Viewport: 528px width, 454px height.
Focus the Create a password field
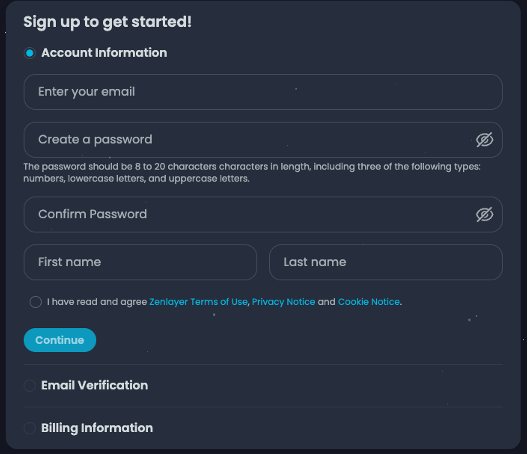click(263, 140)
